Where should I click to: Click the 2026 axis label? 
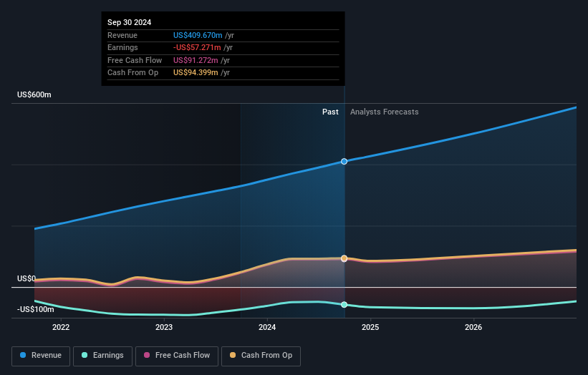(473, 327)
